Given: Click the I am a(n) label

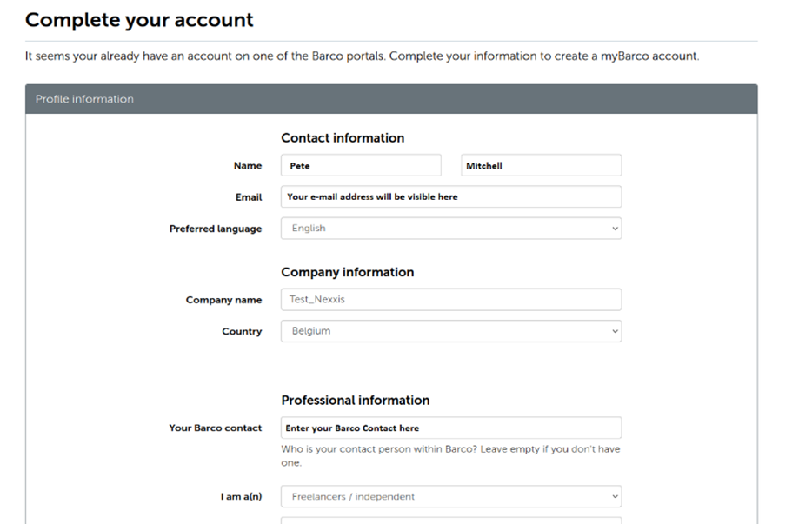Looking at the screenshot, I should click(240, 497).
